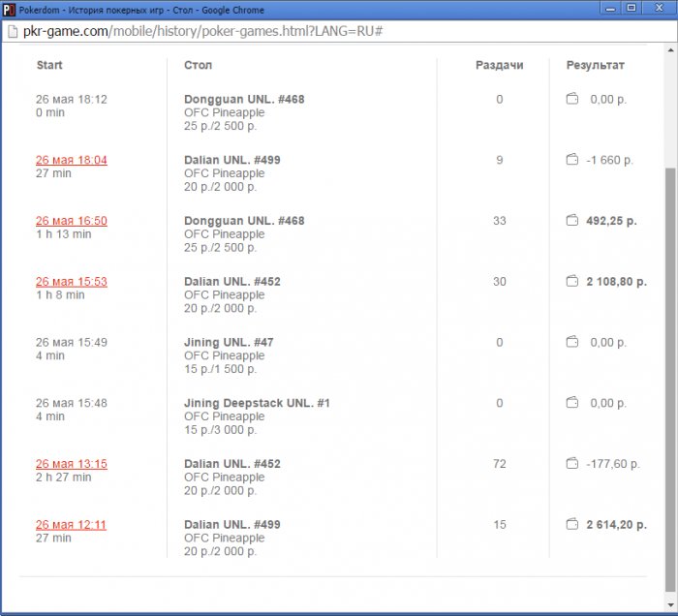
Task: Click the URL in the address bar
Action: point(202,31)
